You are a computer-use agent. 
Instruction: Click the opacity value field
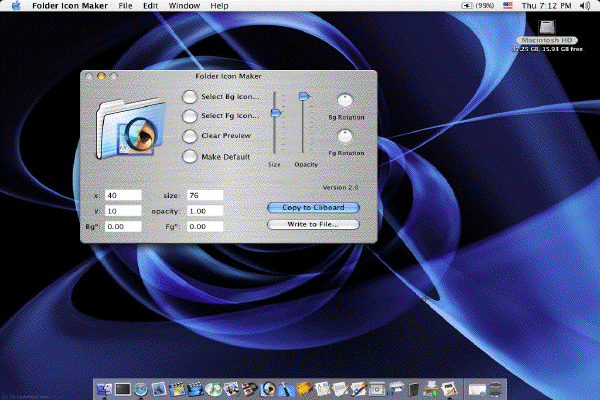(205, 211)
